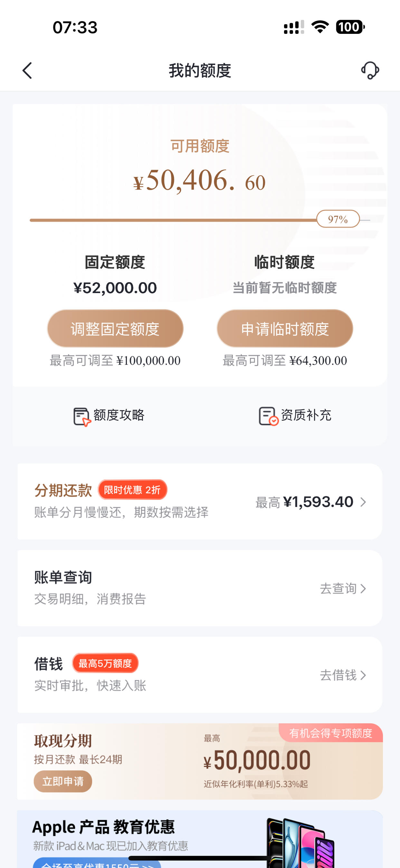The image size is (400, 868).
Task: Expand 分期还款 chevron beside ¥1,593.40
Action: 363,502
